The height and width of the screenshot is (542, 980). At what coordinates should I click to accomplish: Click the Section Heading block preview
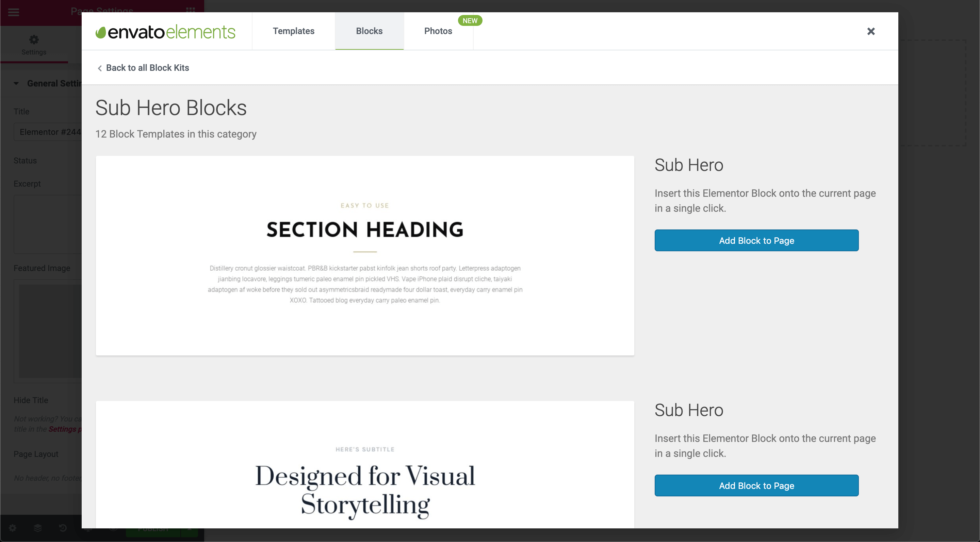tap(364, 255)
